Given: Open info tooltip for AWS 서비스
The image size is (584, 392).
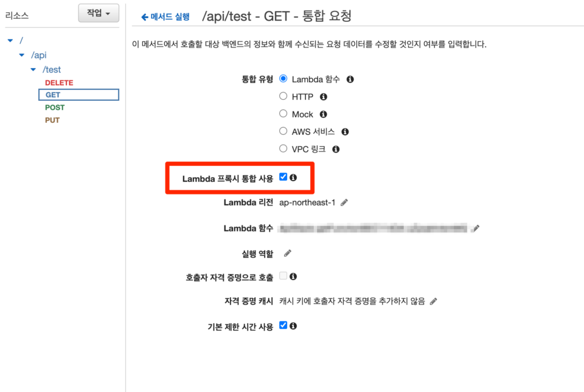Looking at the screenshot, I should pyautogui.click(x=345, y=131).
